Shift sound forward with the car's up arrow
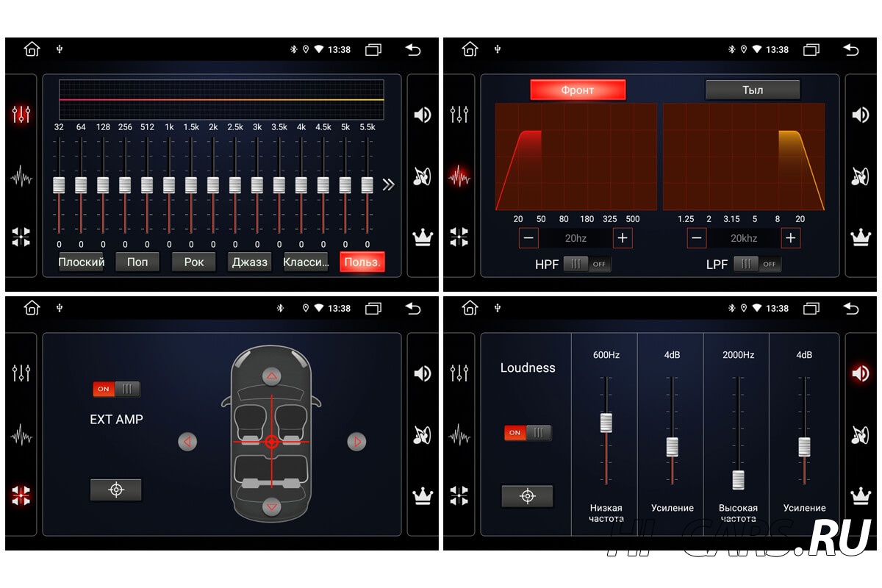 pos(272,377)
